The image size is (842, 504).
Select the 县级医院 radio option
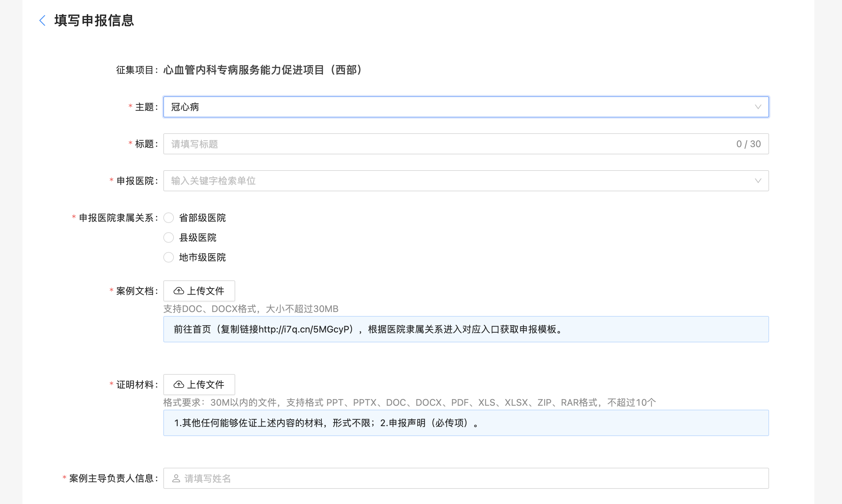click(169, 237)
